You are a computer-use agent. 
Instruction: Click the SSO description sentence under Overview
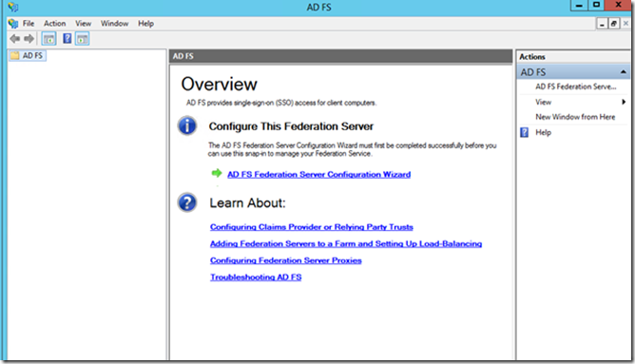281,103
